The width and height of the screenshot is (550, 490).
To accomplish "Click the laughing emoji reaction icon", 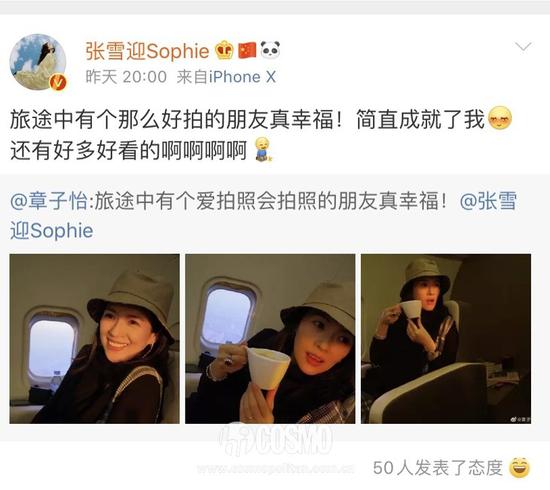I will [x=519, y=467].
